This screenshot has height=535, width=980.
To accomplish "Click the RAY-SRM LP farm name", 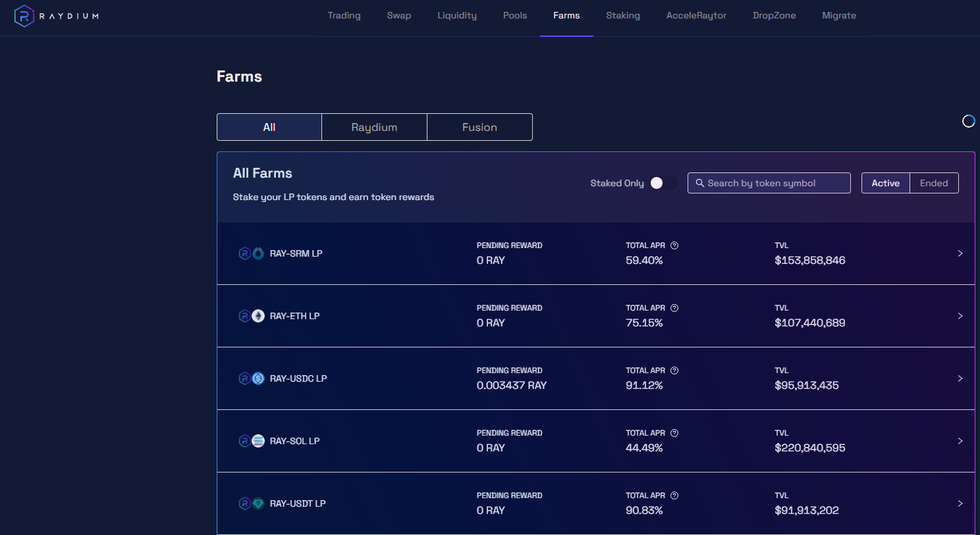I will (296, 253).
